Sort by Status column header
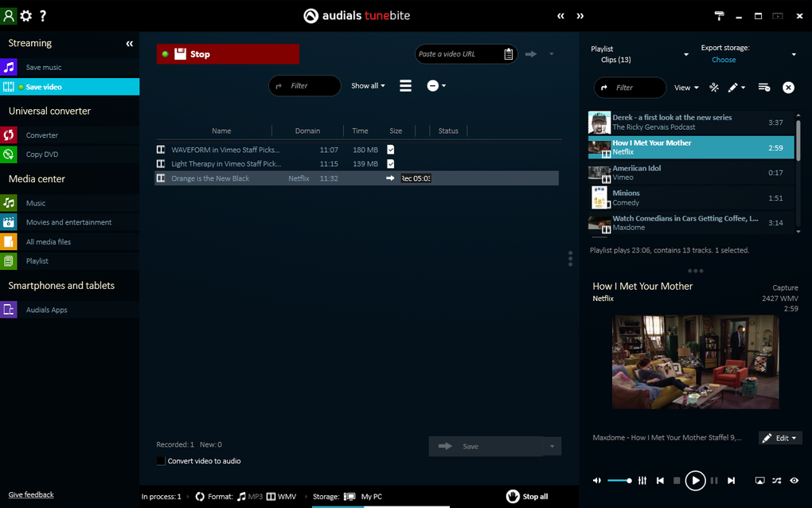This screenshot has height=508, width=812. 448,131
